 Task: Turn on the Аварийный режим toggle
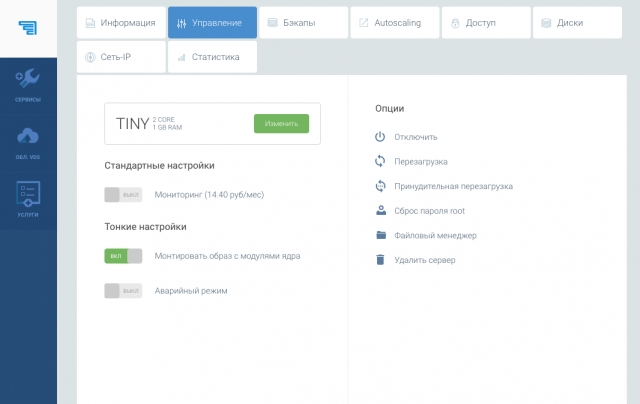point(123,291)
